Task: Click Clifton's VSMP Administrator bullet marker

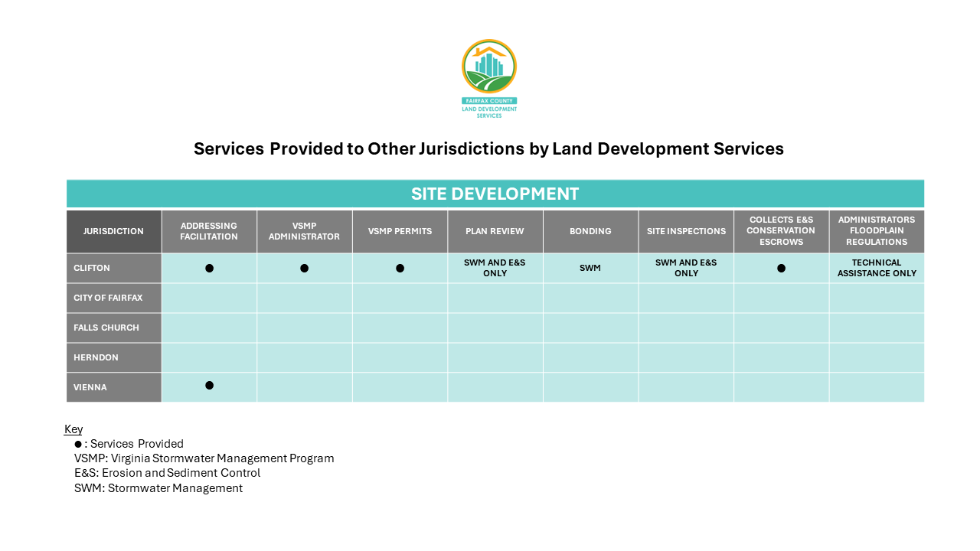Action: (x=304, y=268)
